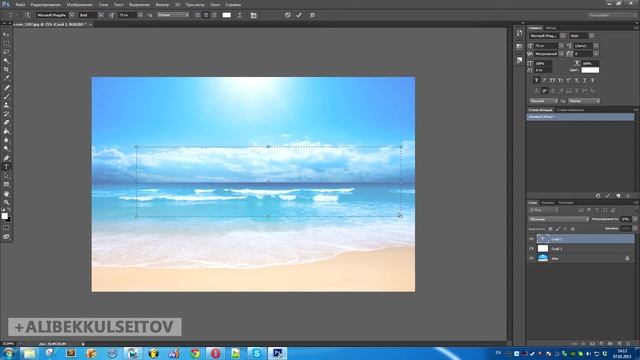This screenshot has width=640, height=360.
Task: Select the Brush tool
Action: tap(6, 96)
